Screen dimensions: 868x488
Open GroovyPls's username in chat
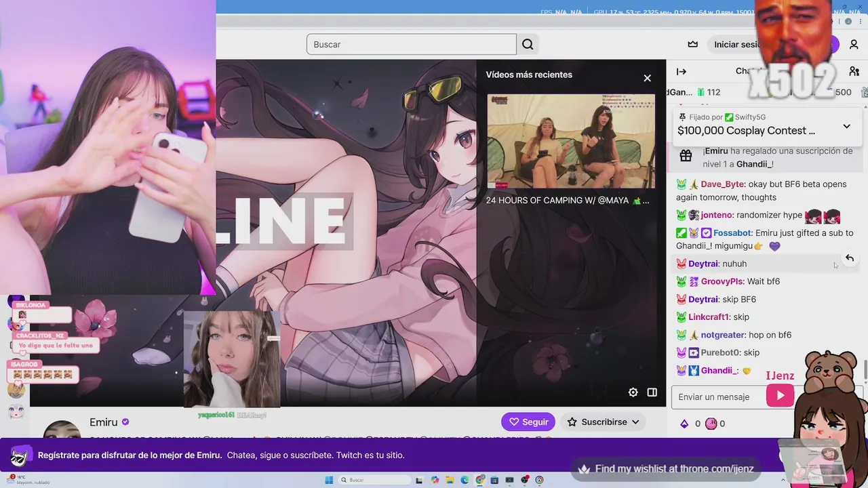point(722,281)
